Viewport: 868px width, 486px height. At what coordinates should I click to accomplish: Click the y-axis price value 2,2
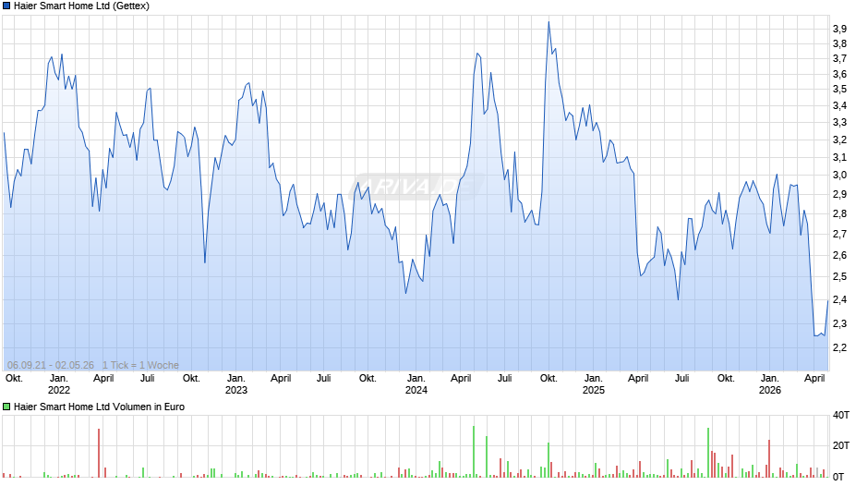coord(839,347)
